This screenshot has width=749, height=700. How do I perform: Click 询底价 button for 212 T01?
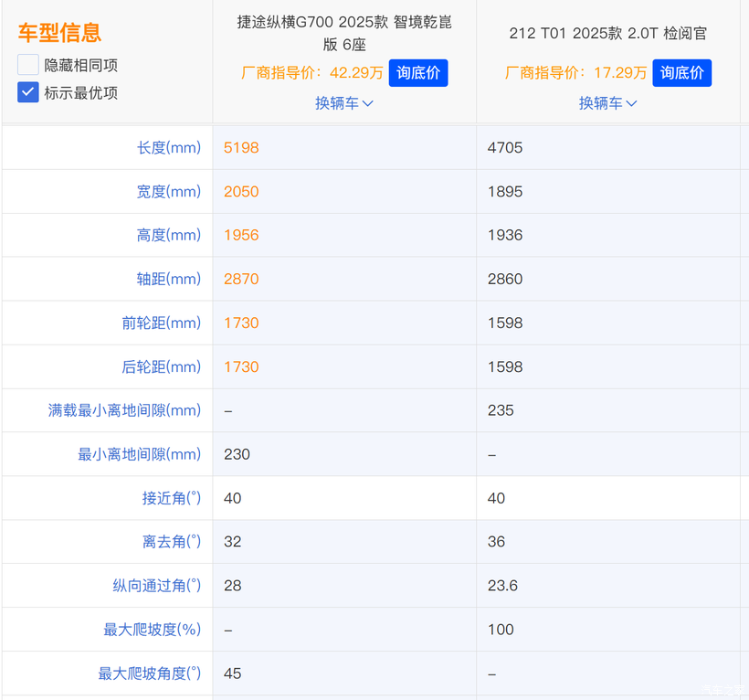(x=681, y=73)
